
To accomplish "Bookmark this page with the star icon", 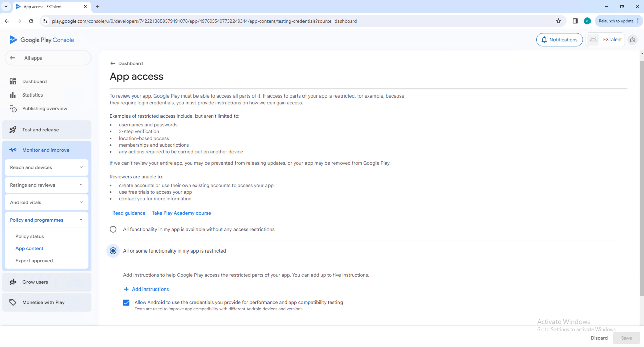I will tap(559, 21).
